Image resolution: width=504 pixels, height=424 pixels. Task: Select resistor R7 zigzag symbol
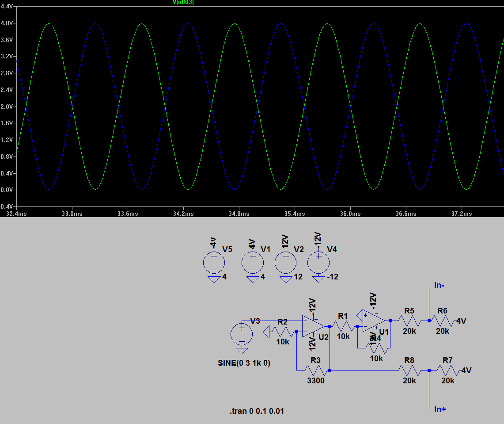(448, 370)
